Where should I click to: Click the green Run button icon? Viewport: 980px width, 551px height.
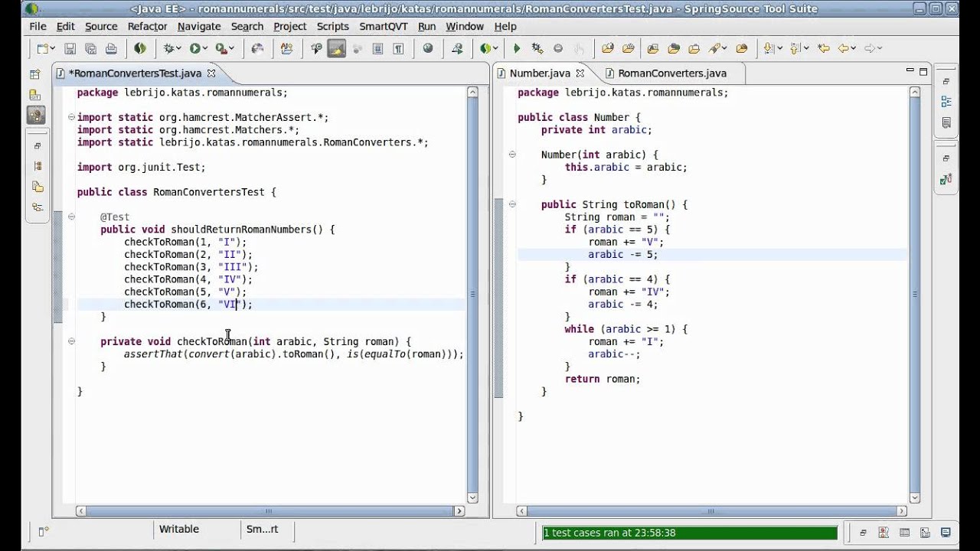pyautogui.click(x=195, y=48)
